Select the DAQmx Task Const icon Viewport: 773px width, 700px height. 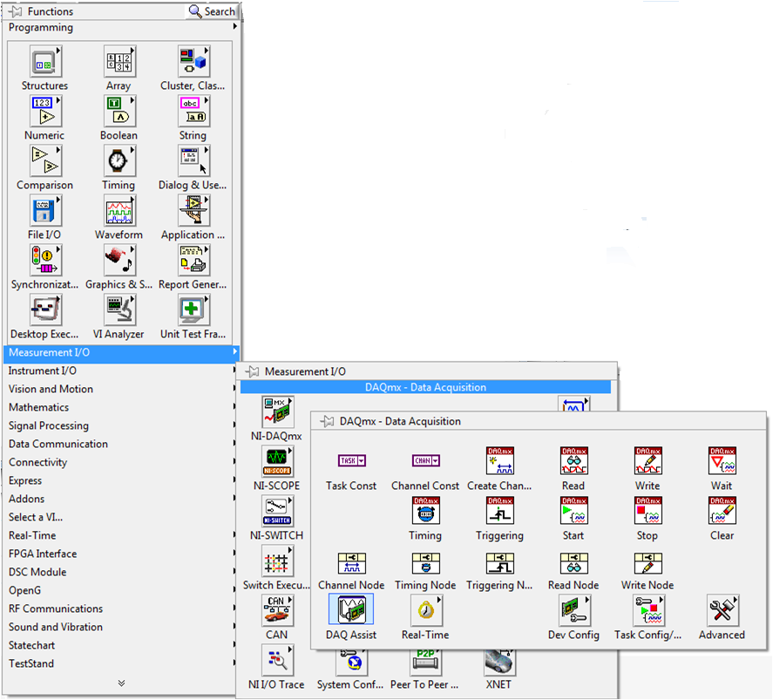click(351, 461)
